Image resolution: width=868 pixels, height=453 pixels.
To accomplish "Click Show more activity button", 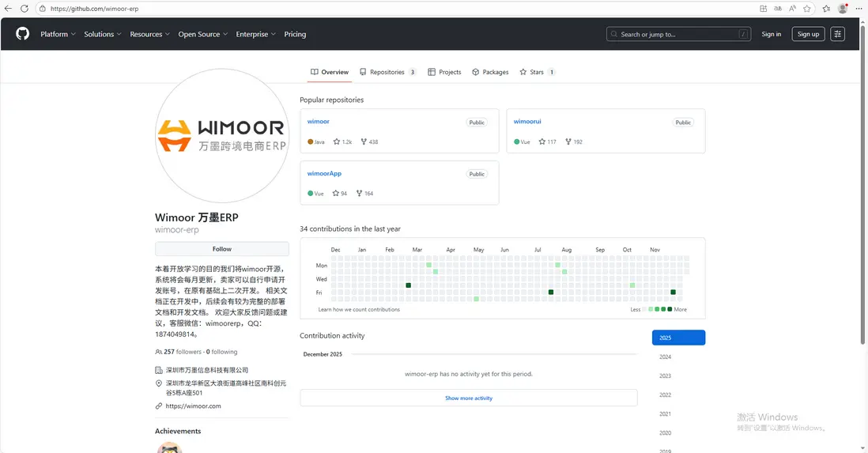I will coord(468,398).
